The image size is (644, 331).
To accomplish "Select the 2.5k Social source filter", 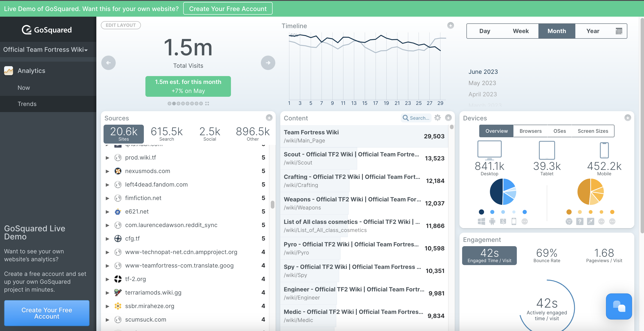I will click(210, 134).
